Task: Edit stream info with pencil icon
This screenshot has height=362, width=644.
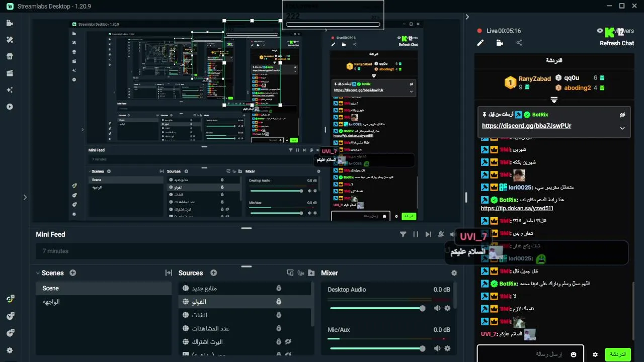Action: point(480,43)
